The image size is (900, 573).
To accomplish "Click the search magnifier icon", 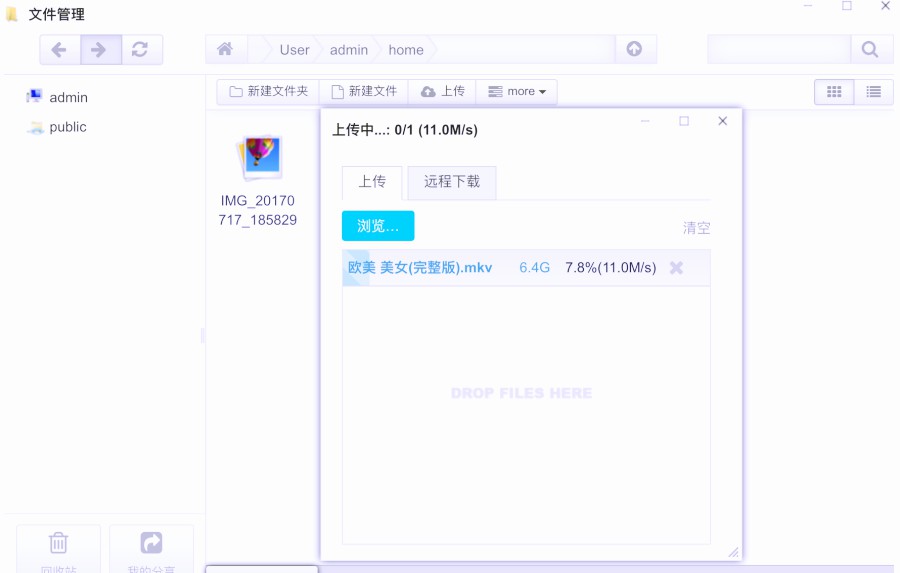I will click(870, 50).
